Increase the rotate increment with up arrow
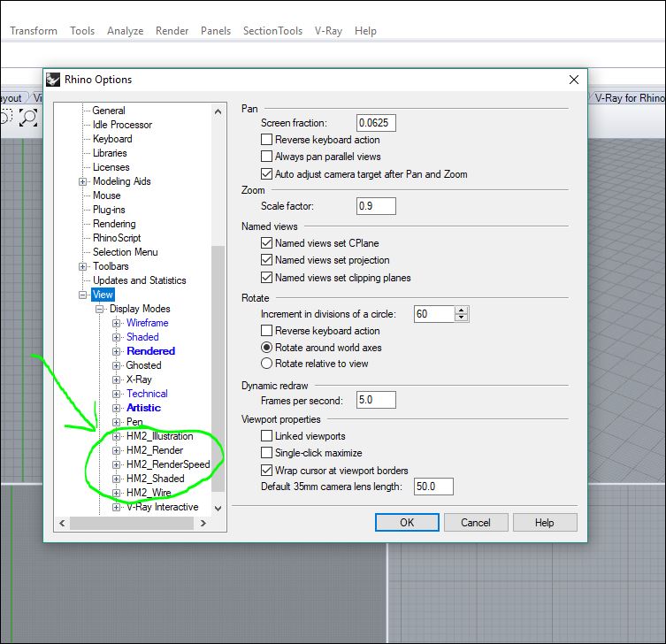Screen dimensions: 666x644 point(462,310)
